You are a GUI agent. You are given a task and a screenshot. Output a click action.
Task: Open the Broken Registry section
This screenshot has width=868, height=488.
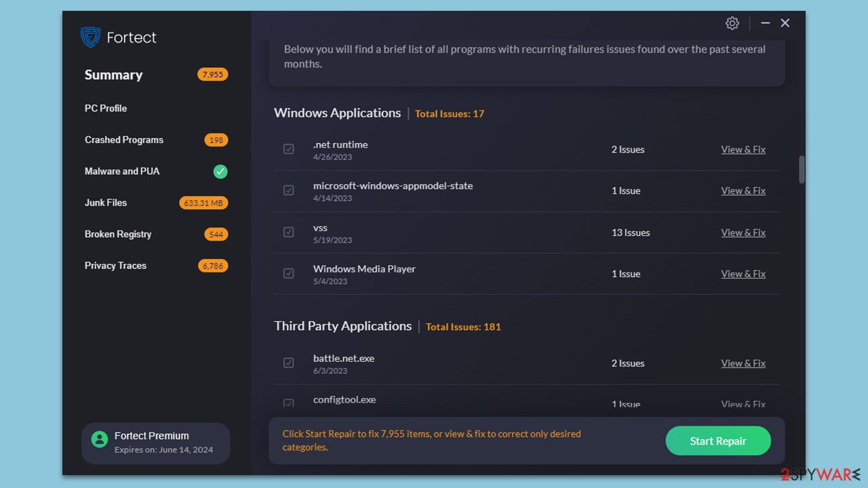click(x=118, y=234)
